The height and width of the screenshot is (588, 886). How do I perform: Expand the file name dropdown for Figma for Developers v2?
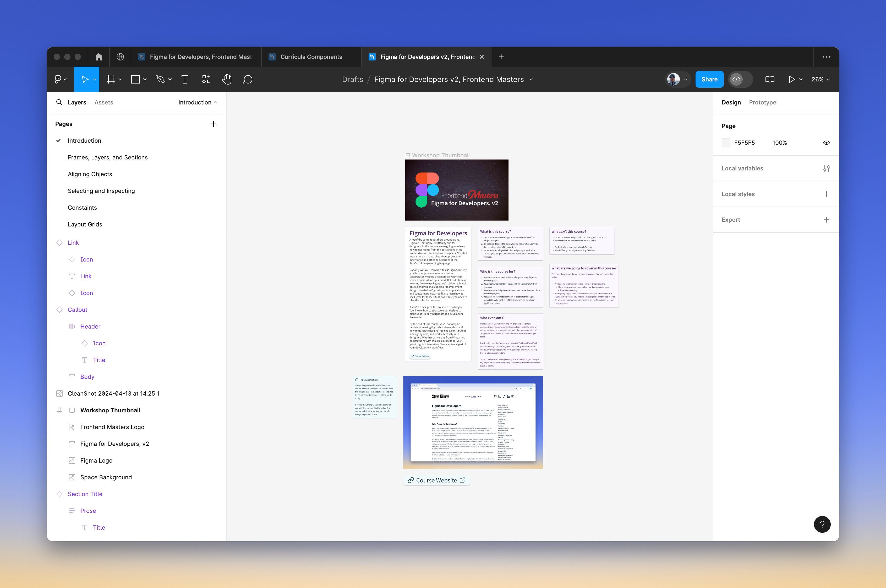[531, 79]
